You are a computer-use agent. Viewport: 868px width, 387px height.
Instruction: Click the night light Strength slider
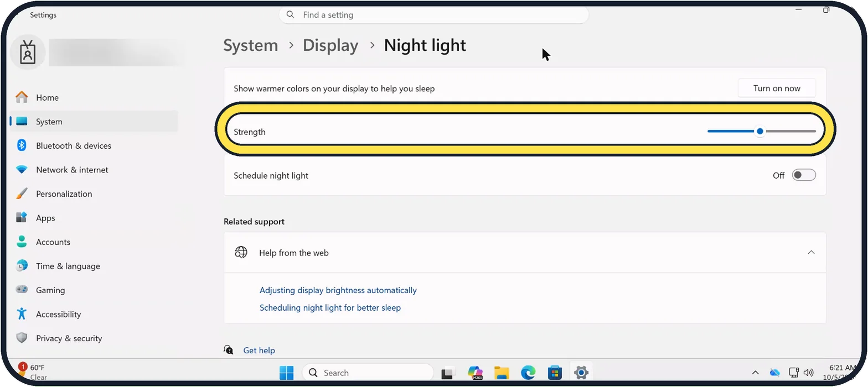(761, 131)
